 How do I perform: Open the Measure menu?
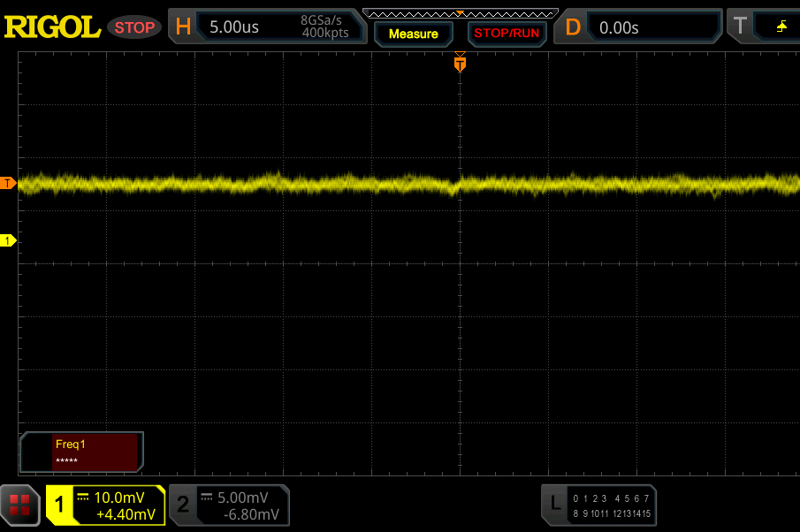[x=414, y=34]
